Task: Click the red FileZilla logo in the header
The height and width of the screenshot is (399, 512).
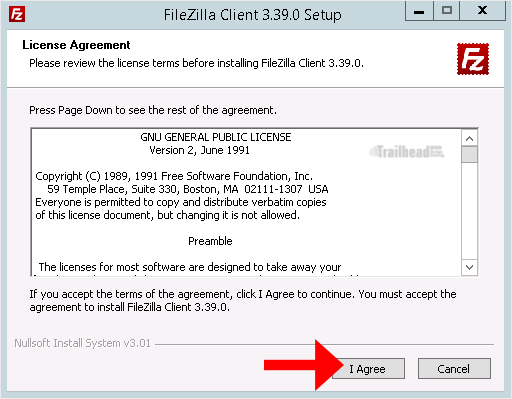Action: point(473,59)
